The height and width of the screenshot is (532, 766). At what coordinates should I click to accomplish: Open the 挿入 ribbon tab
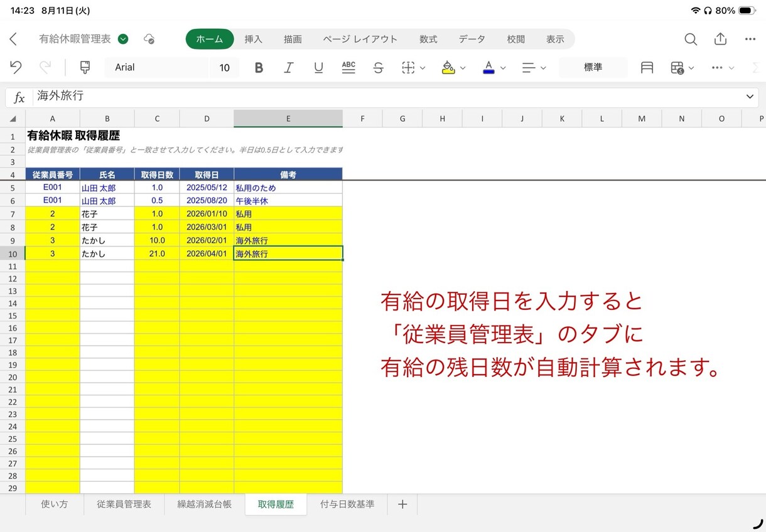(253, 39)
